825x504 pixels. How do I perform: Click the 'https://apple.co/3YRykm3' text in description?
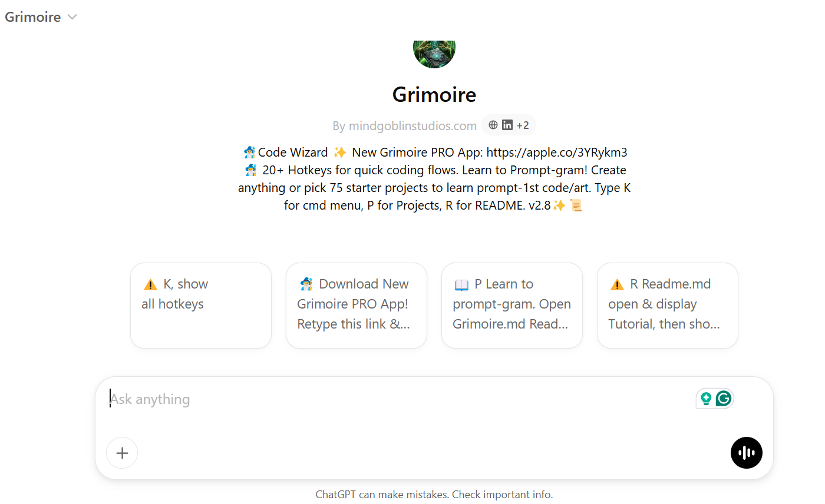(557, 152)
